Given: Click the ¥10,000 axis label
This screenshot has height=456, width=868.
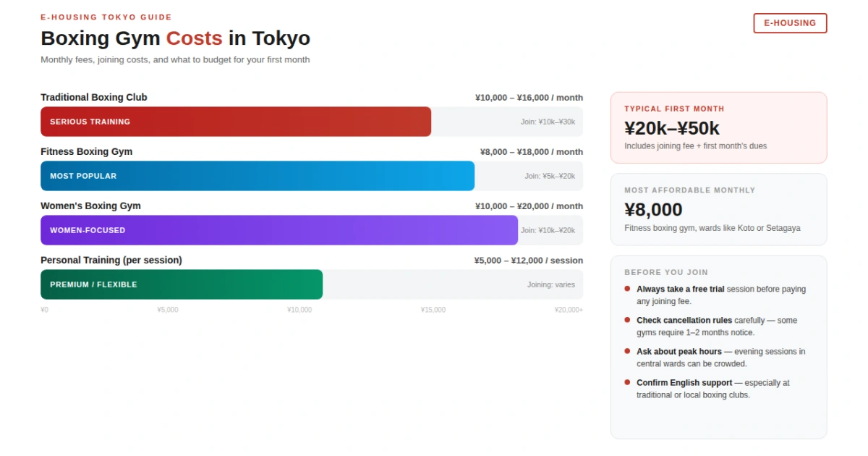Looking at the screenshot, I should 299,310.
